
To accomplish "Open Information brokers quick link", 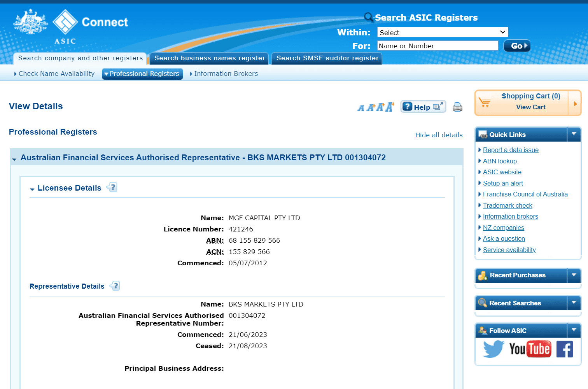I will pyautogui.click(x=511, y=216).
